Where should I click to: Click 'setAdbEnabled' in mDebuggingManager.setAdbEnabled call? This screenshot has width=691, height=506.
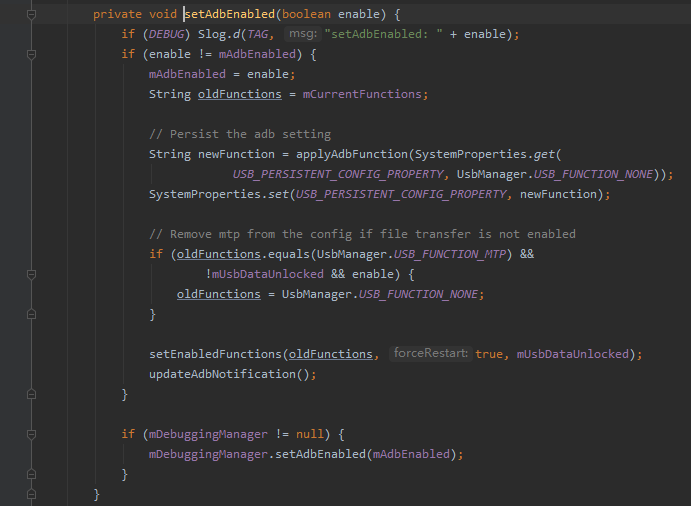coord(320,454)
